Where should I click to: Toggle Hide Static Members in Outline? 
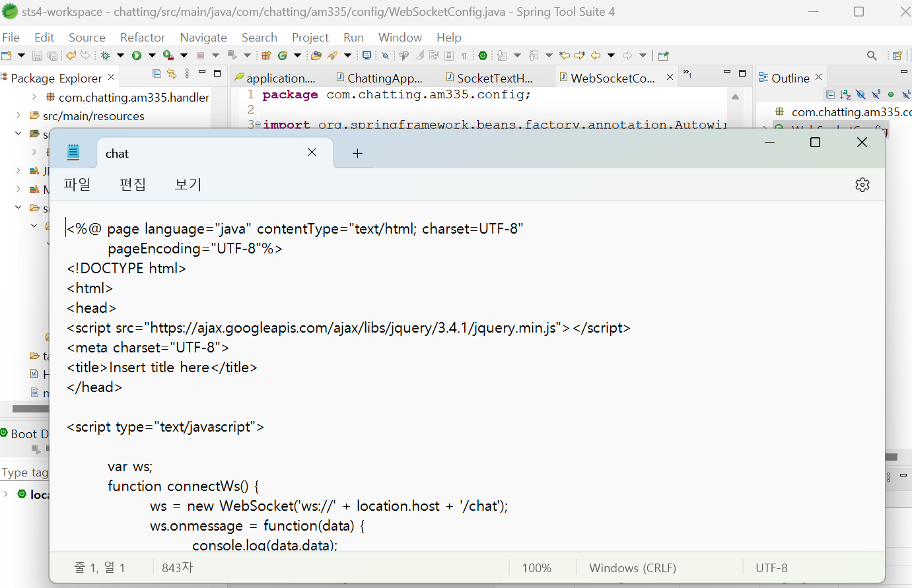click(x=876, y=94)
